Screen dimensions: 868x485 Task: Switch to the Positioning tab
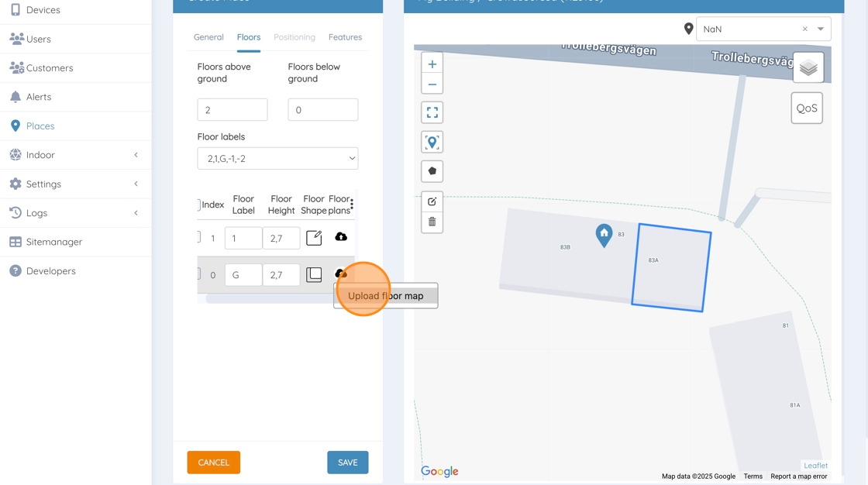pos(294,37)
